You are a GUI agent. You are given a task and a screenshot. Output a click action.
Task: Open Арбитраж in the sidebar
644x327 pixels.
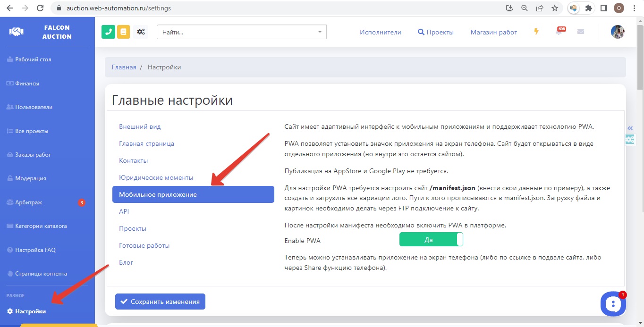click(x=29, y=202)
